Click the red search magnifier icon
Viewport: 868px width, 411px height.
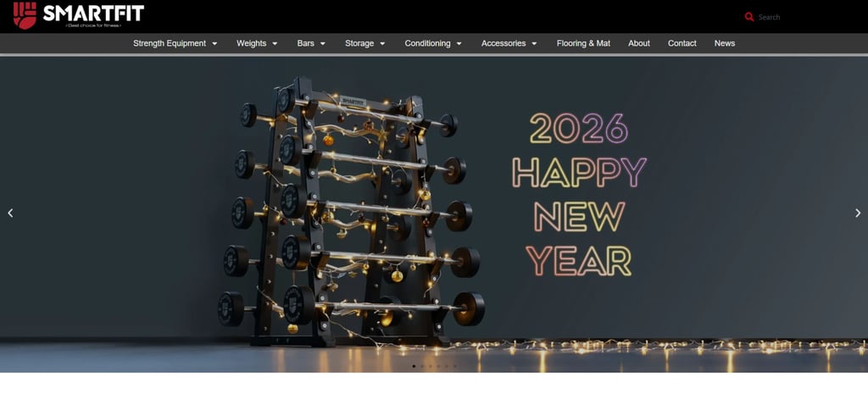click(x=749, y=17)
